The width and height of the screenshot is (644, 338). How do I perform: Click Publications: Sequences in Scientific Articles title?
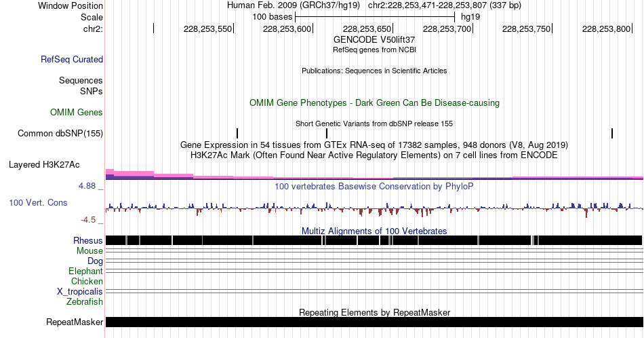(x=374, y=71)
